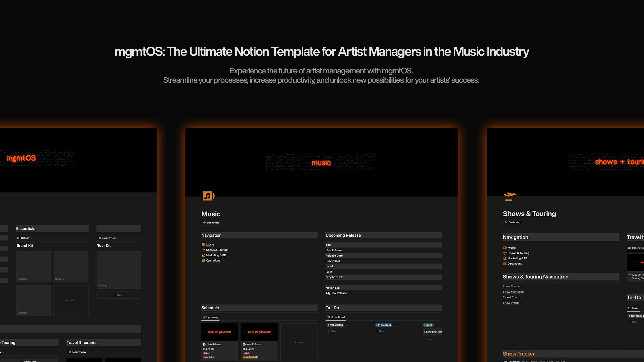Screen dimensions: 644x362
Task: Click the Not started status tag in Music Board
Action: (x=335, y=325)
